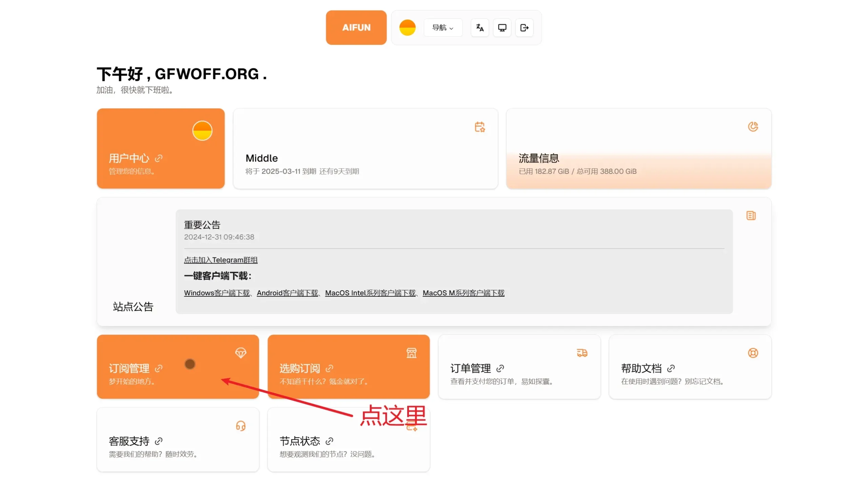This screenshot has width=868, height=489.
Task: Open the 流量信息 traffic card
Action: [x=638, y=149]
